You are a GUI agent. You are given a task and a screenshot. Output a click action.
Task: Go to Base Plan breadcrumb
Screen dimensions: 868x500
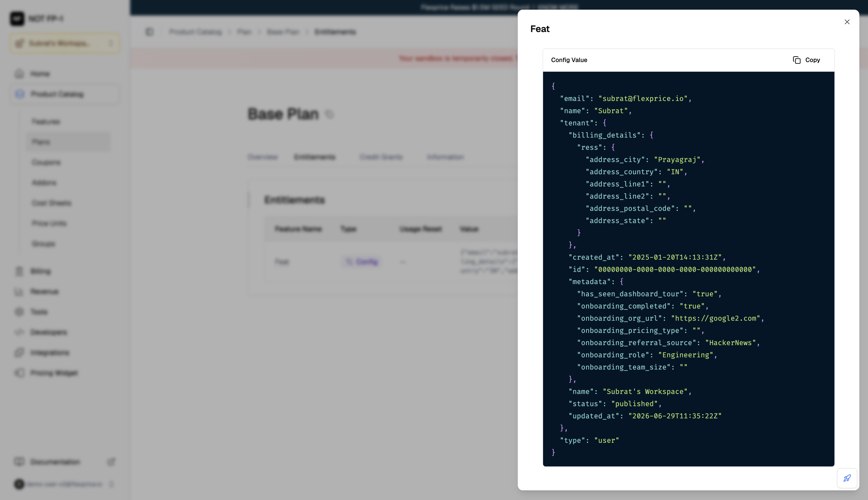283,32
